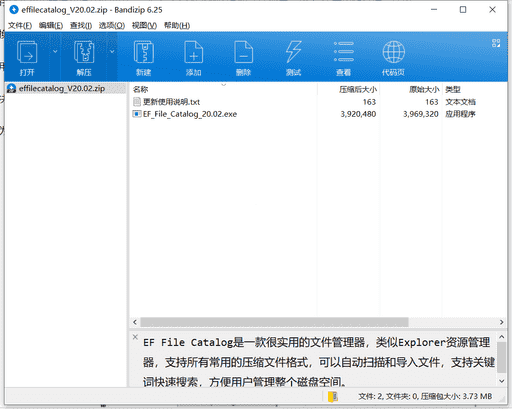Select the EF_File_Catalog_20.02.exe file row
Screen dimensions: 512x409
coord(318,114)
